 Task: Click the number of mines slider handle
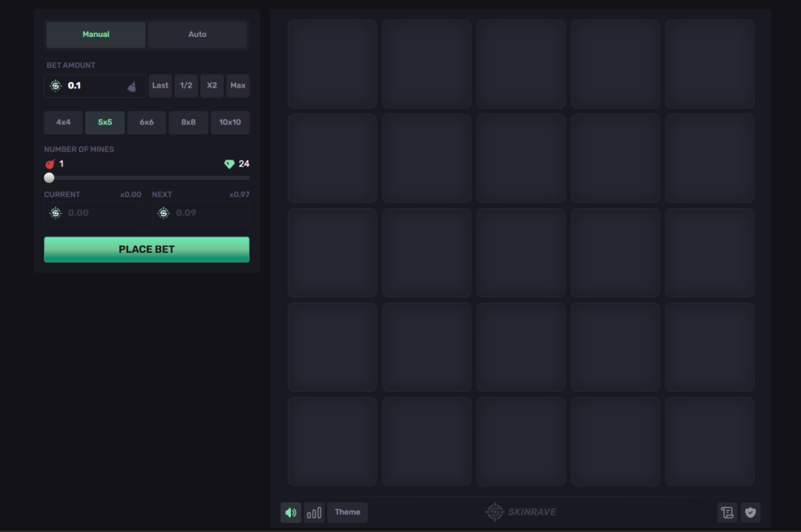click(49, 178)
